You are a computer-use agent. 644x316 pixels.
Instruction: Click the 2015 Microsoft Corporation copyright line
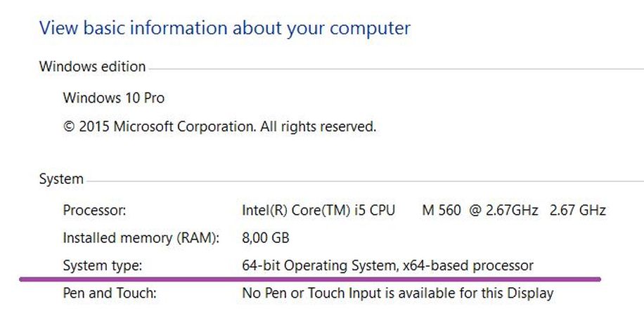(219, 127)
